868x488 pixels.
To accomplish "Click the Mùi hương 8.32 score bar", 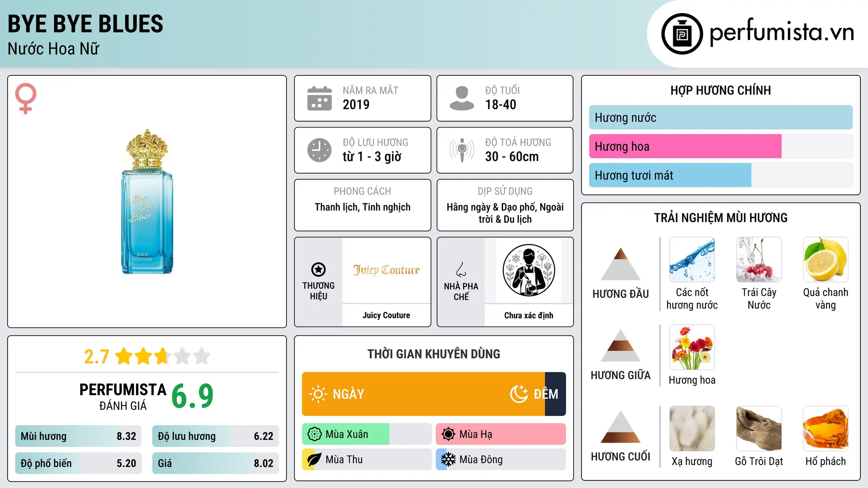I will [x=78, y=436].
